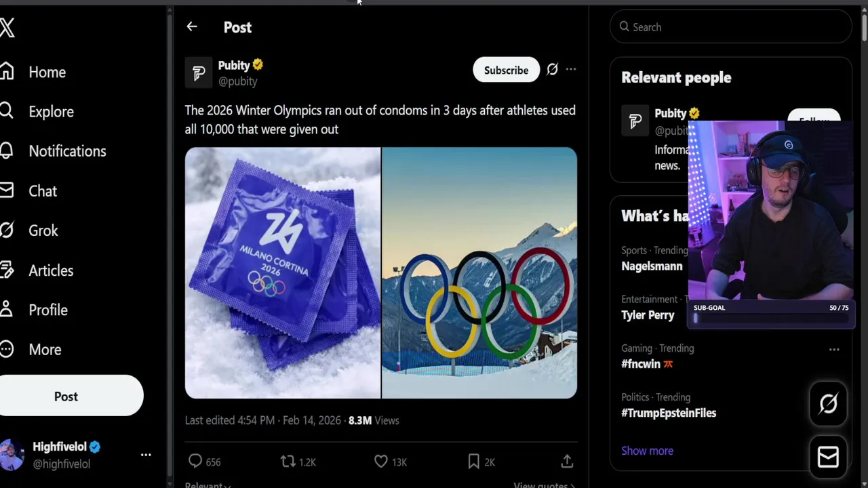Click the back arrow icon
The width and height of the screenshot is (868, 488).
tap(192, 27)
